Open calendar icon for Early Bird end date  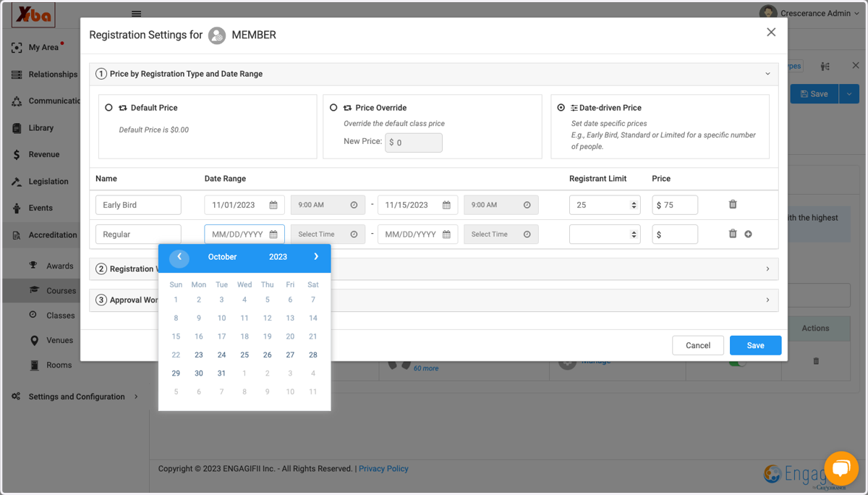tap(447, 206)
